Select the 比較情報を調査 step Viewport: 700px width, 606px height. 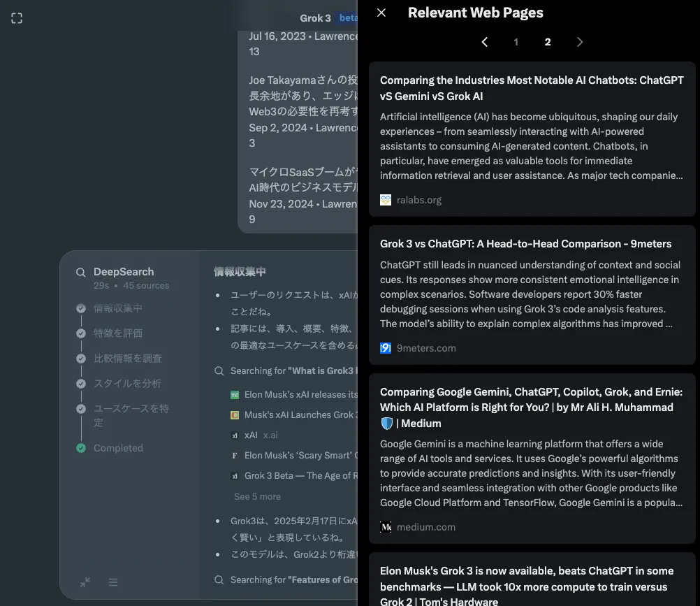click(128, 358)
